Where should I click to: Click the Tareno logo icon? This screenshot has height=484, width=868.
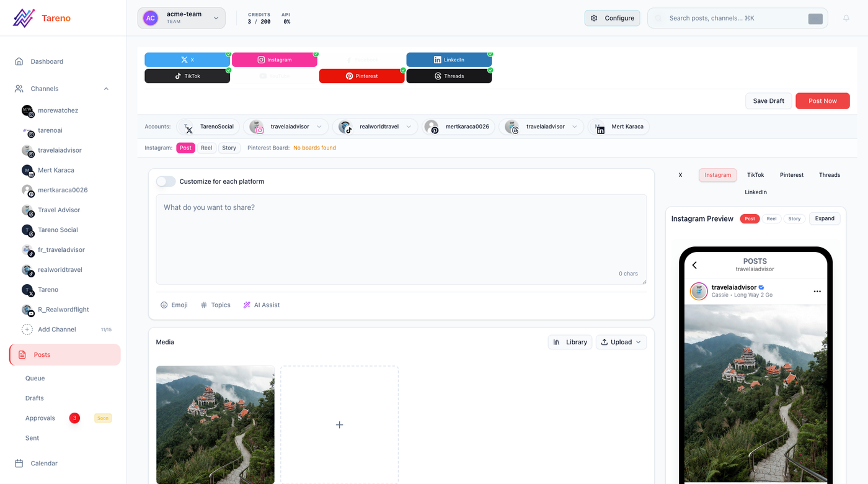point(24,18)
